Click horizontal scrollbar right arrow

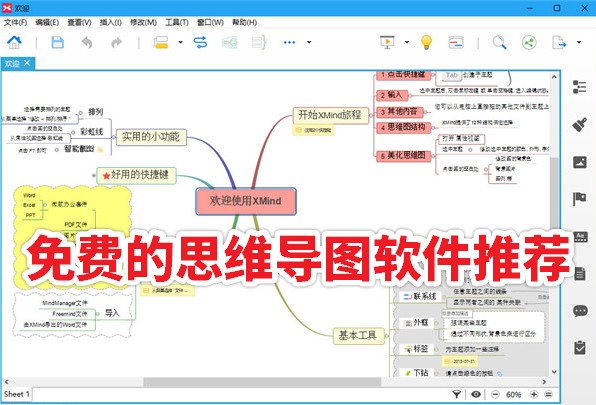pyautogui.click(x=544, y=381)
